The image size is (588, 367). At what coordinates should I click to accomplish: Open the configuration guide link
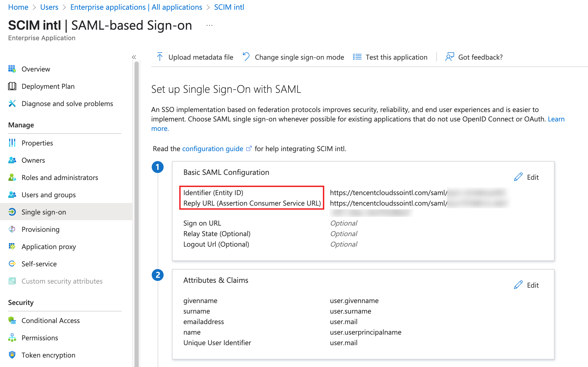point(213,149)
